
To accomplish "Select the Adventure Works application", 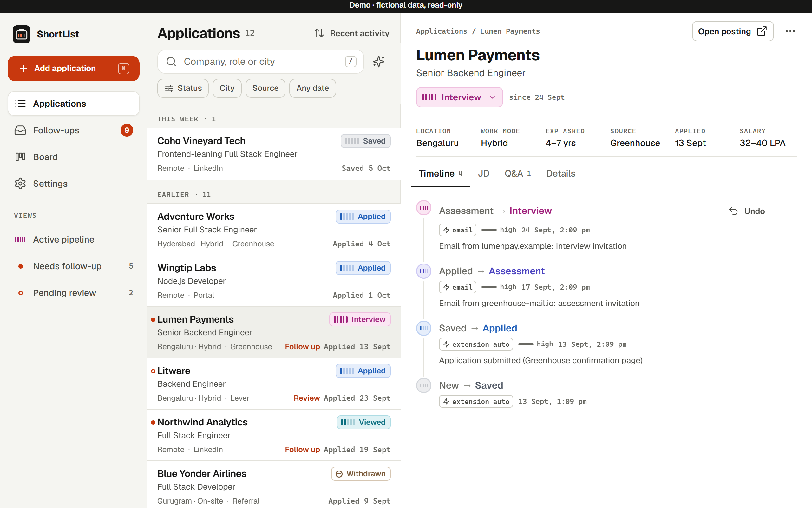I will click(x=274, y=230).
